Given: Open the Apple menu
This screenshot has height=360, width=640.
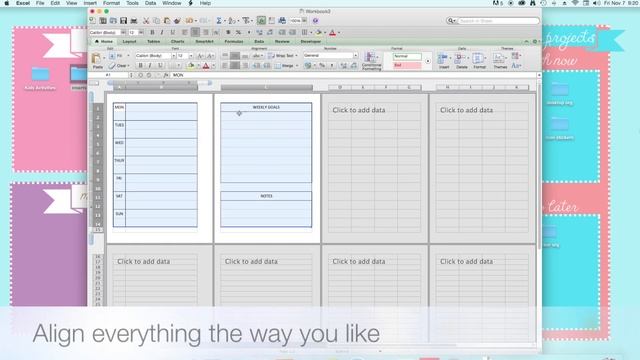Looking at the screenshot, I should tap(7, 3).
